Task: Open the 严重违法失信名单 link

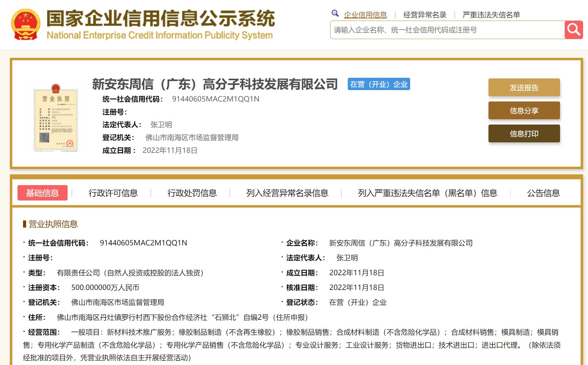Action: (x=491, y=15)
